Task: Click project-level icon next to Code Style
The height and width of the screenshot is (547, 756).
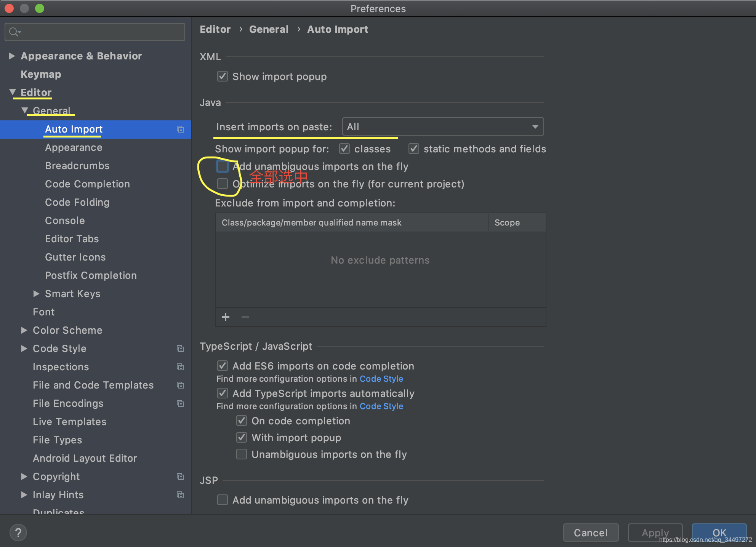Action: click(180, 349)
